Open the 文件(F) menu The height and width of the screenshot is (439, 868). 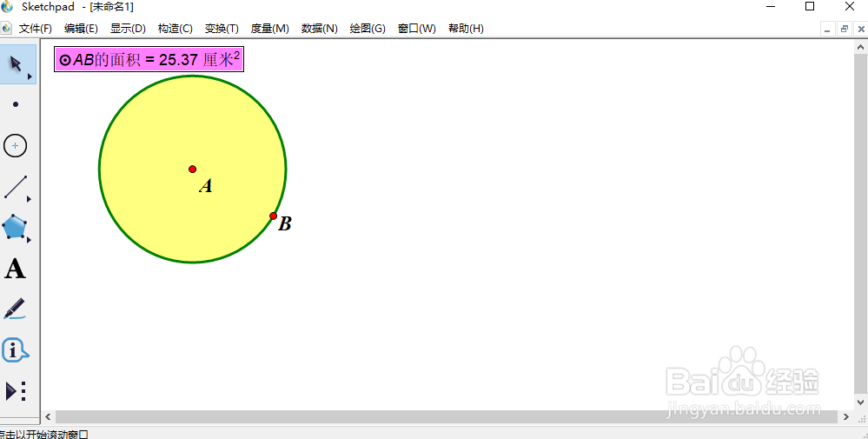[x=36, y=28]
